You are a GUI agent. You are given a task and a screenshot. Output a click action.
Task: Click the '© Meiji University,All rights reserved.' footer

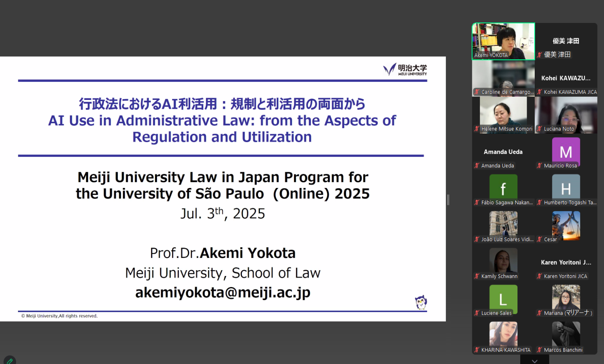pos(59,316)
